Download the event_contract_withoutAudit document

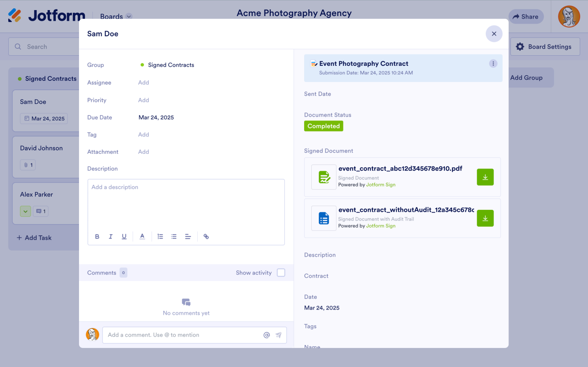tap(485, 218)
